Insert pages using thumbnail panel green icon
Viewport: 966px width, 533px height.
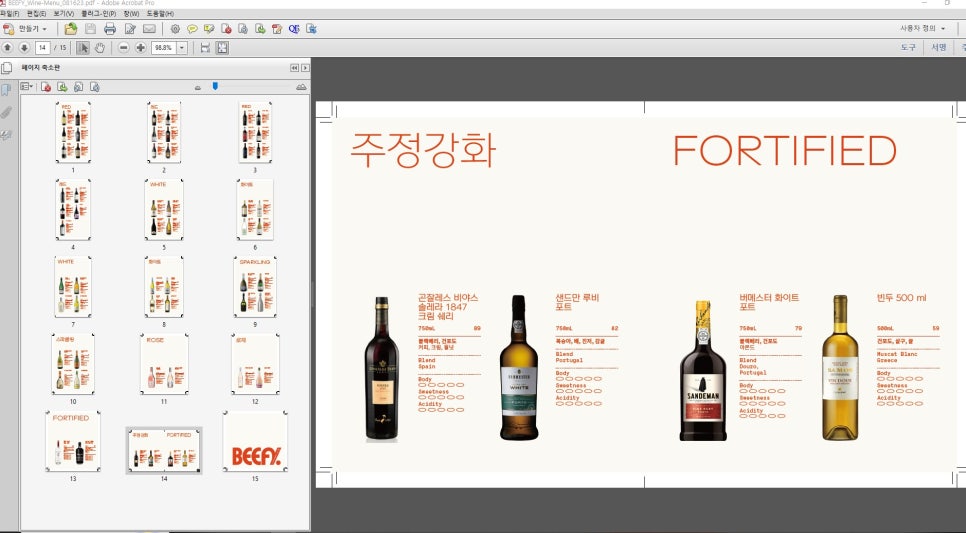click(62, 87)
